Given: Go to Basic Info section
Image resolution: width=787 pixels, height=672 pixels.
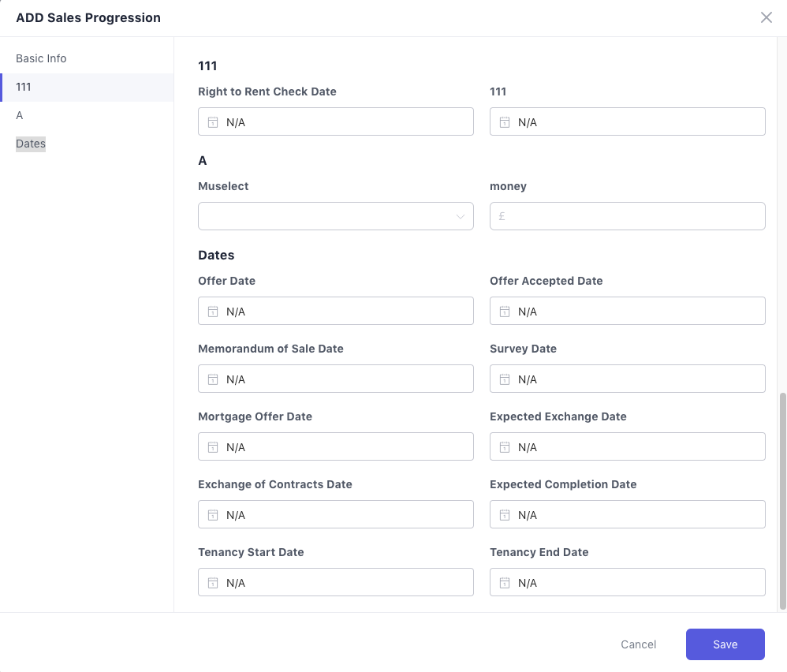Looking at the screenshot, I should pos(41,58).
